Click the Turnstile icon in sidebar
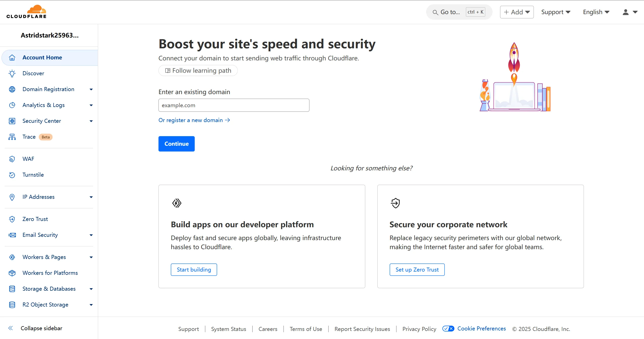The height and width of the screenshot is (339, 644). coord(12,175)
